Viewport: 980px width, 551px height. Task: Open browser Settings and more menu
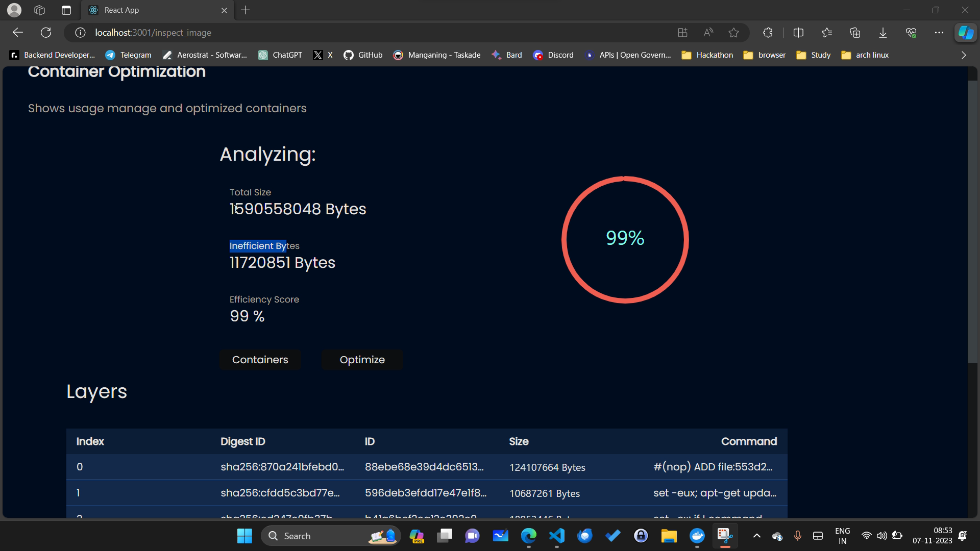coord(939,33)
